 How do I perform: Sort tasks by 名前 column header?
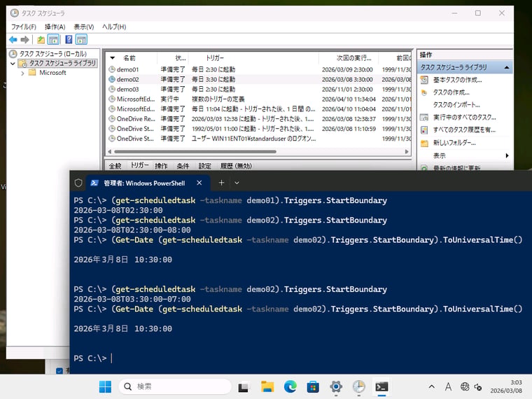[x=129, y=58]
